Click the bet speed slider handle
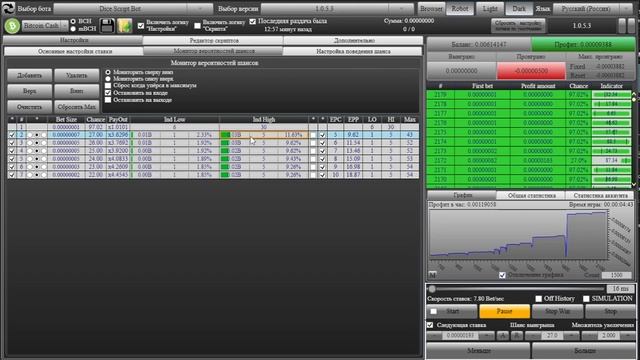640x360 pixels. click(432, 289)
